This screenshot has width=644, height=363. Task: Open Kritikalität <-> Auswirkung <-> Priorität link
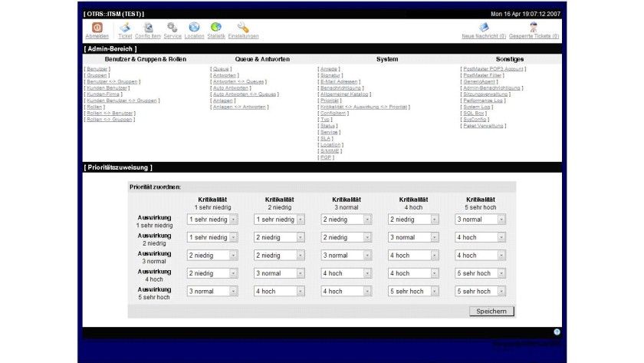point(363,107)
